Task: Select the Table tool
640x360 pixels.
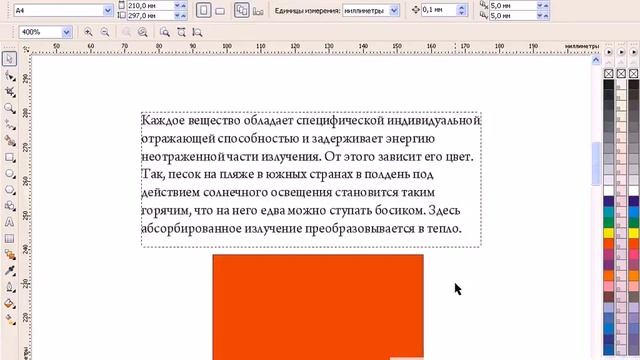Action: (x=9, y=238)
